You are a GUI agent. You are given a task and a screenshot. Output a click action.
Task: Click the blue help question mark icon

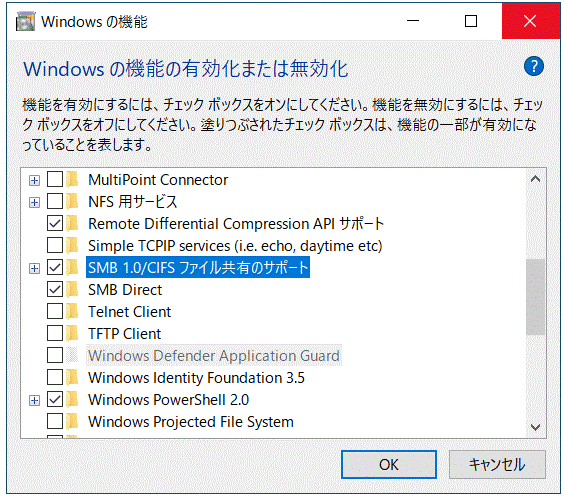pos(534,66)
